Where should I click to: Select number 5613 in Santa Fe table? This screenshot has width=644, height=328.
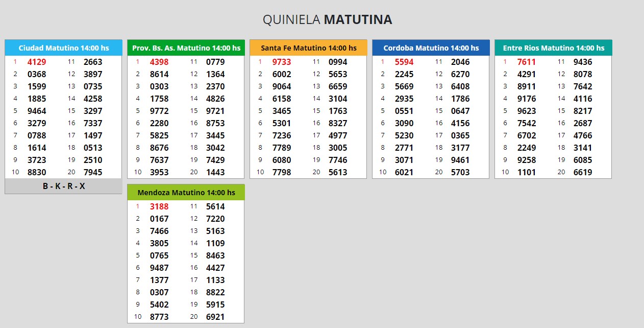tap(338, 172)
